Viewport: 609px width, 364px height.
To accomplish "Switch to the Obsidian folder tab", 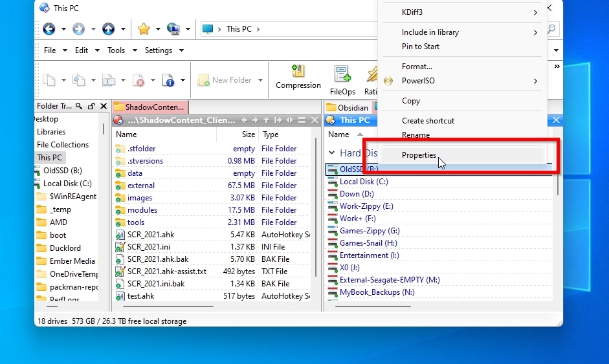I will 348,107.
